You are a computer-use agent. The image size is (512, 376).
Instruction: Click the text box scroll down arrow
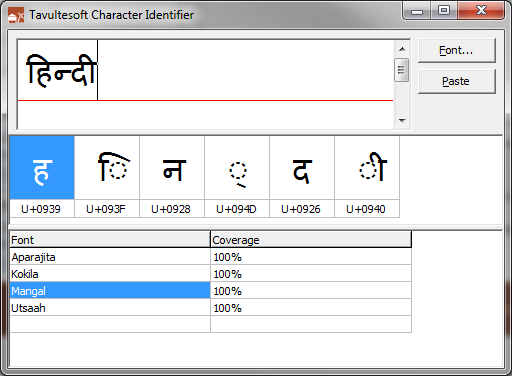(x=402, y=120)
